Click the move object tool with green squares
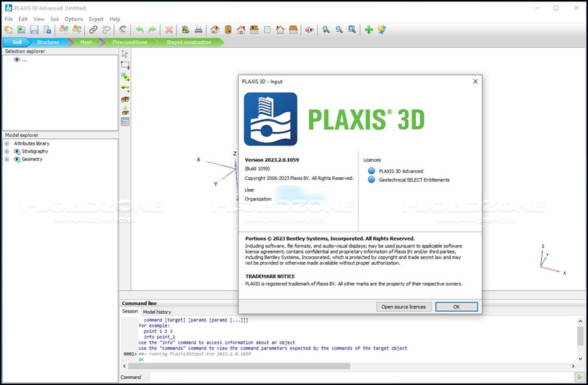588x385 pixels. [x=125, y=77]
